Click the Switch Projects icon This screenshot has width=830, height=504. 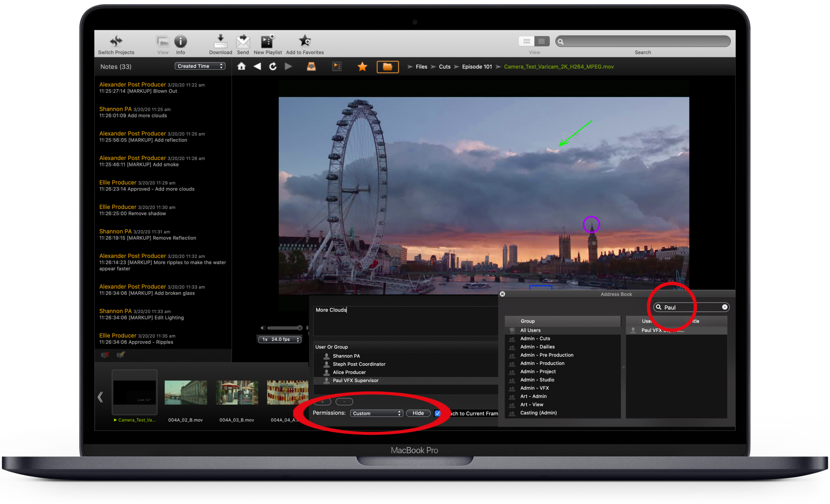pyautogui.click(x=116, y=41)
